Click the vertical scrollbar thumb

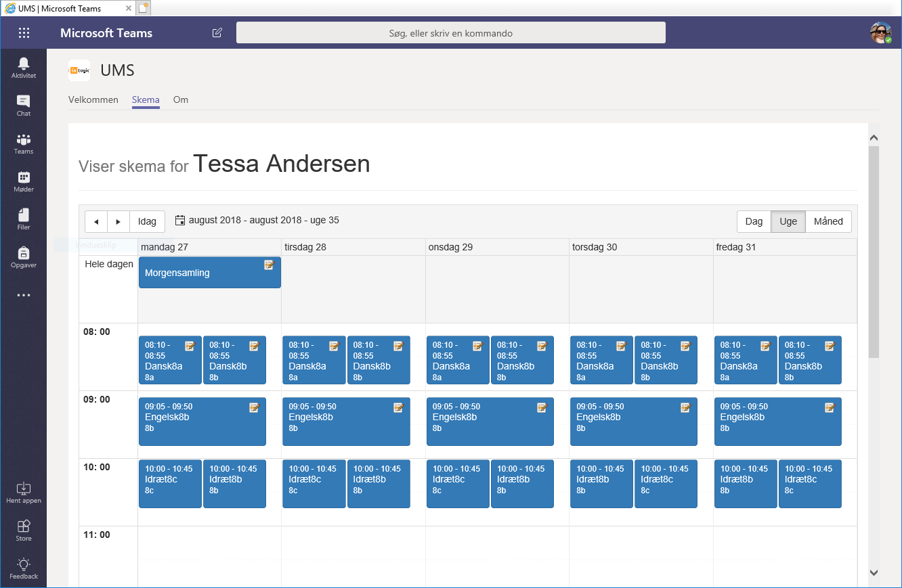(874, 250)
